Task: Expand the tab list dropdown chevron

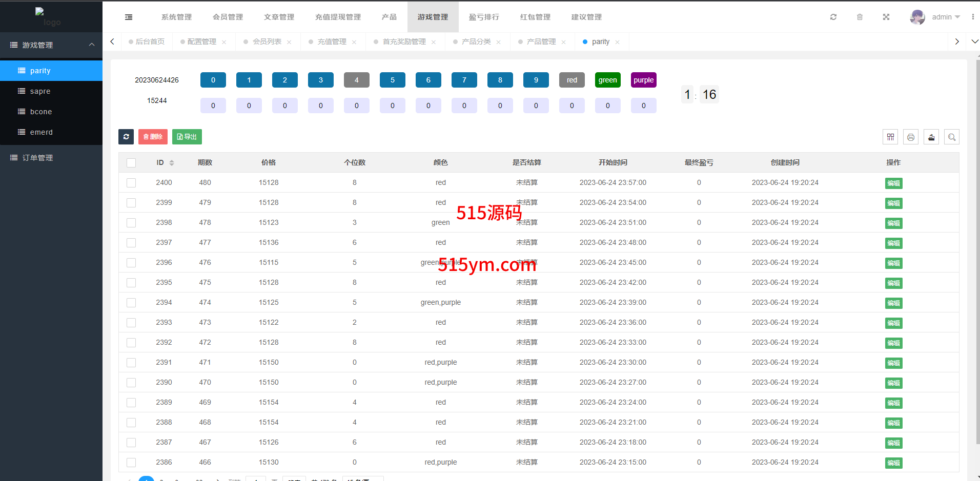Action: [974, 41]
